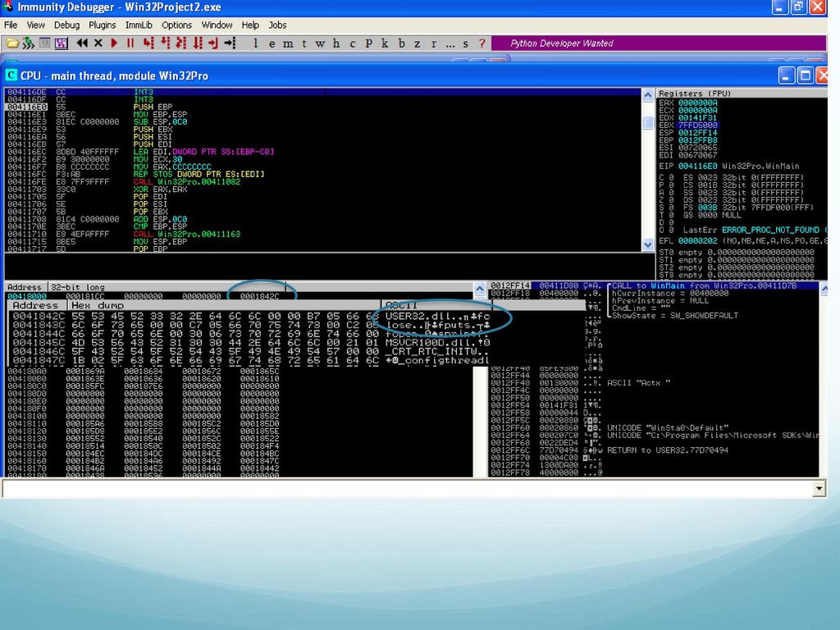Open the CPU window via the 'c' button

tap(353, 43)
